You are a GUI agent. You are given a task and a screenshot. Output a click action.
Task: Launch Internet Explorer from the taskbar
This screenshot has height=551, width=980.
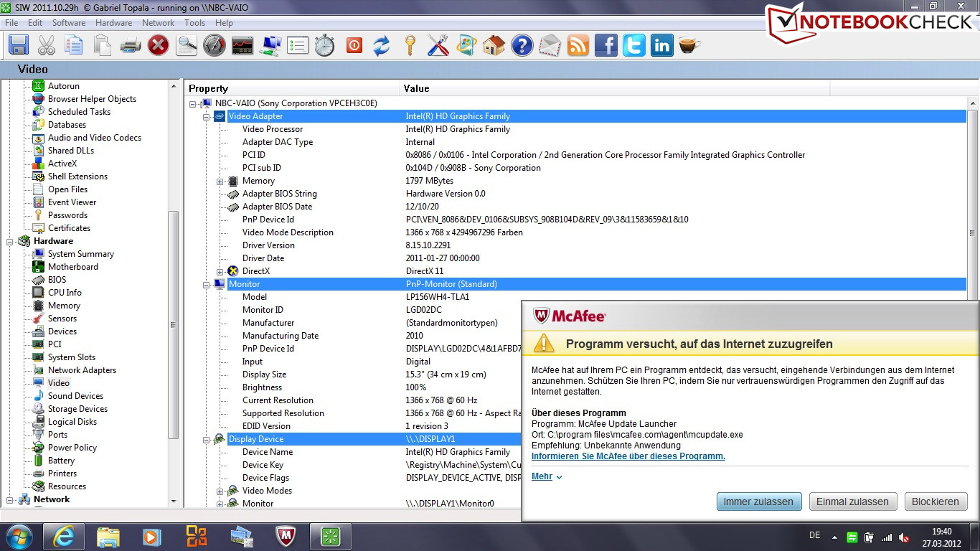click(x=64, y=536)
